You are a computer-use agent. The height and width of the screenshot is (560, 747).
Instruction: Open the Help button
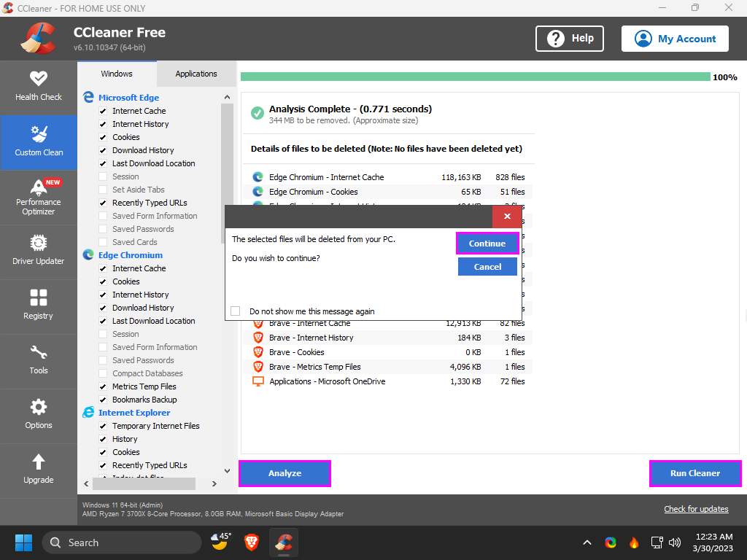click(570, 39)
